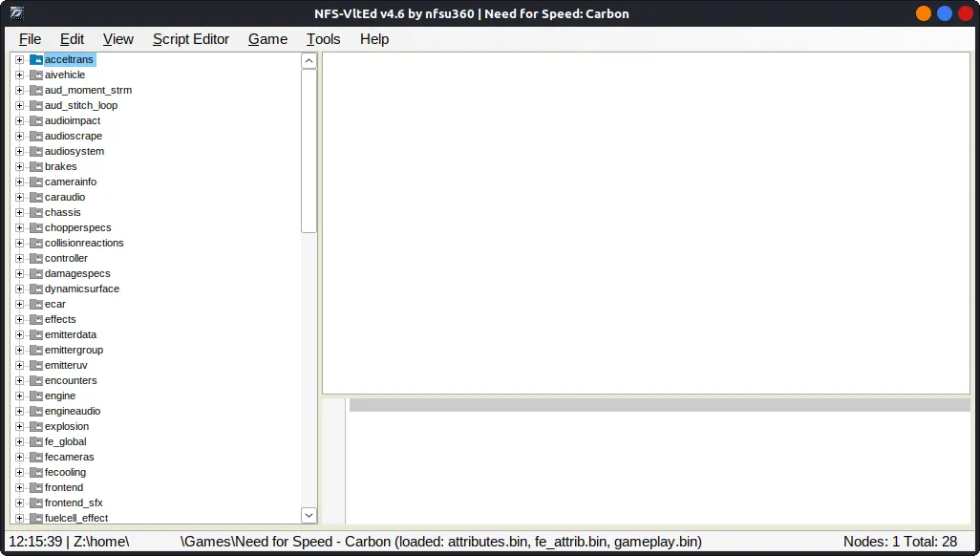Image resolution: width=980 pixels, height=556 pixels.
Task: Open the Game menu
Action: click(267, 39)
